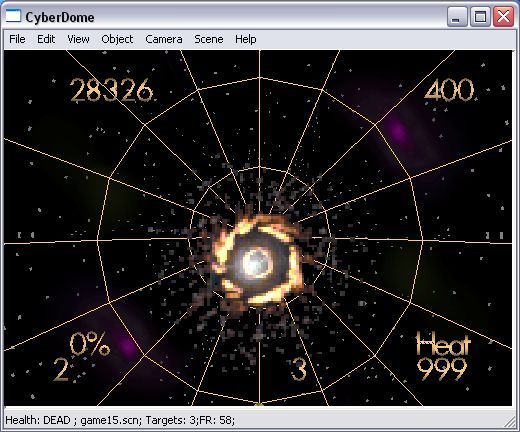Open the Object menu
The height and width of the screenshot is (432, 520).
(117, 39)
